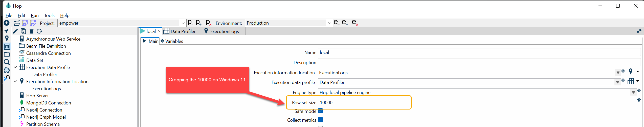Screen dimensions: 644x127
Task: Select Data Profiler child item in tree
Action: pyautogui.click(x=45, y=75)
